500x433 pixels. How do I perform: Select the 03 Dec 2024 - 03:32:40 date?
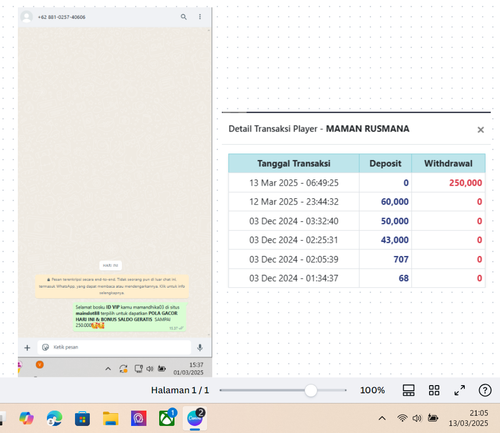click(x=294, y=221)
